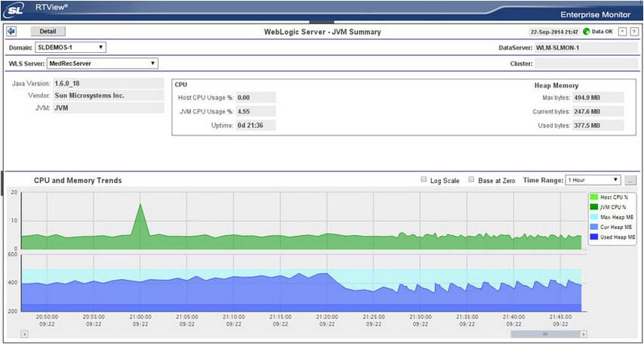Click the Used bytes value 377.5 MB
This screenshot has width=644, height=344.
(598, 126)
